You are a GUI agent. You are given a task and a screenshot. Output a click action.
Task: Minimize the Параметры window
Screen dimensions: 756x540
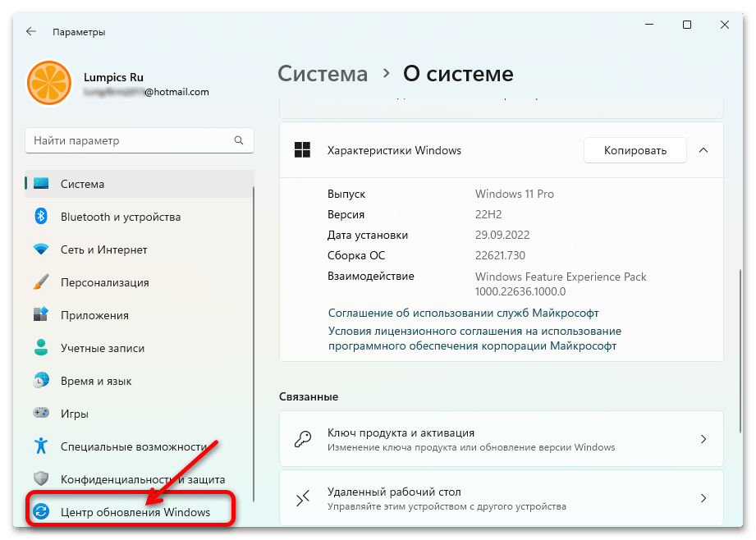649,24
